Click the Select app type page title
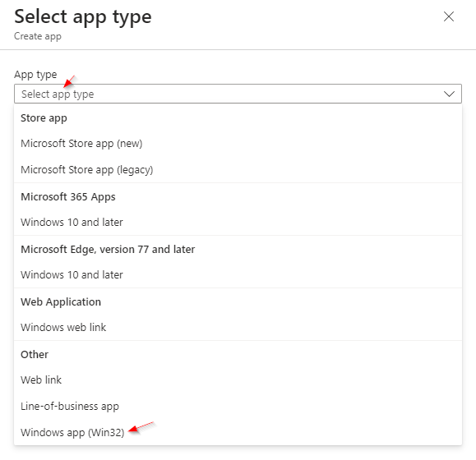476x460 pixels. (x=83, y=16)
